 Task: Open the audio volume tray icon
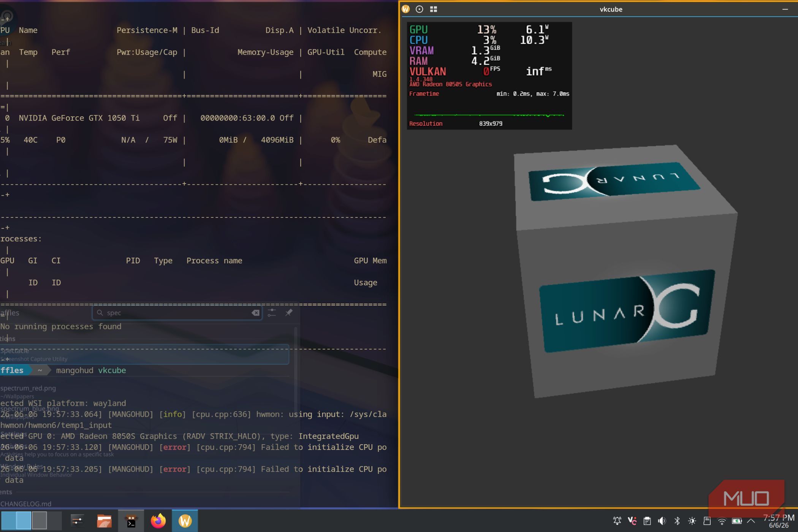click(662, 521)
